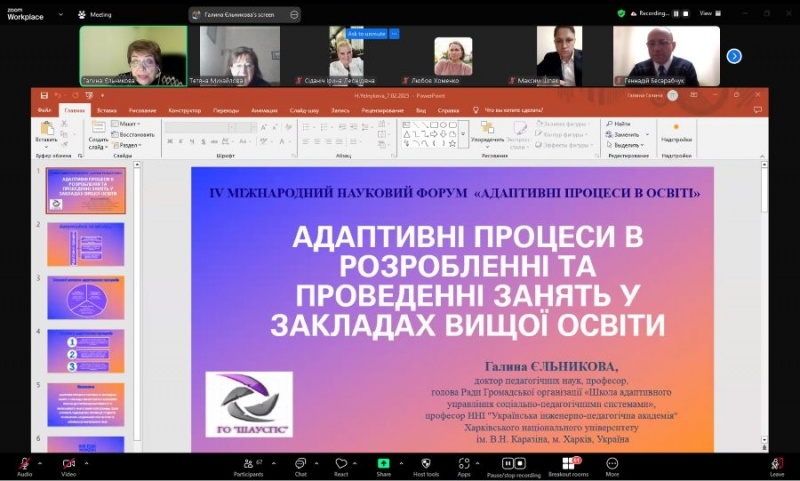The image size is (800, 481).
Task: Open screen share options for Галина Єльникова's screen
Action: point(294,15)
